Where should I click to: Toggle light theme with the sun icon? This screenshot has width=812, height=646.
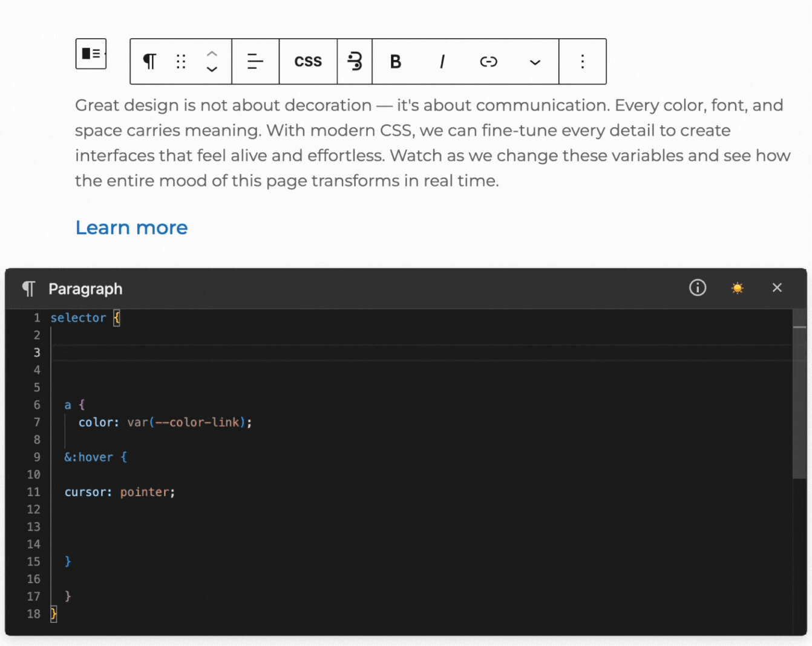tap(737, 289)
